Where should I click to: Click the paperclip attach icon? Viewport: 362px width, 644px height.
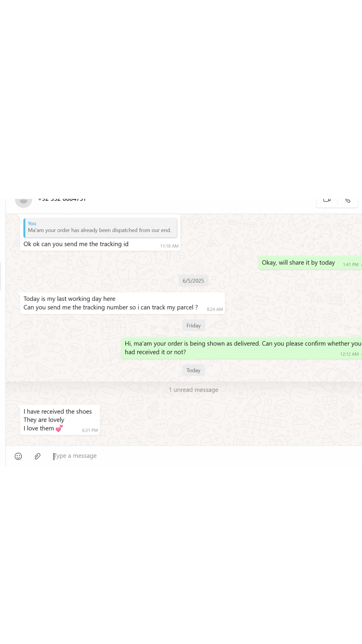point(38,456)
